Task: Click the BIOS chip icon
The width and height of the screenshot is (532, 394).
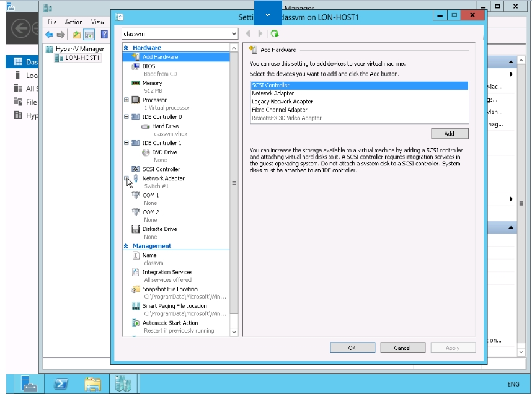Action: pos(136,66)
